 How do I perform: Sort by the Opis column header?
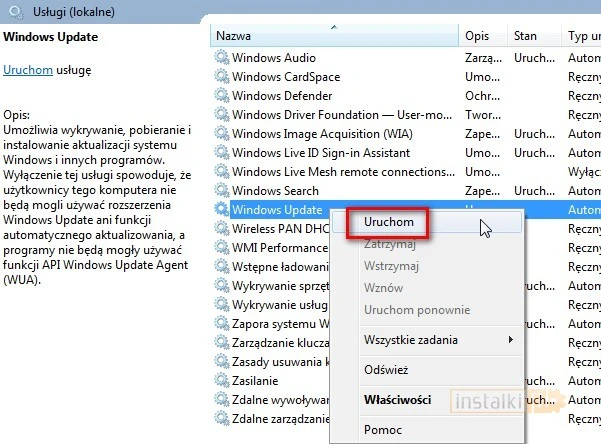tap(483, 36)
